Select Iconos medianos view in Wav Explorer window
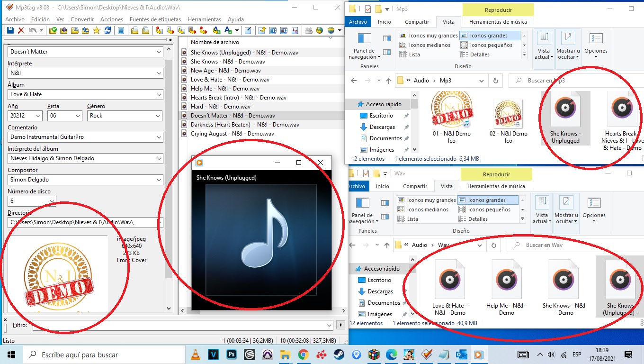This screenshot has width=644, height=364. click(x=428, y=209)
